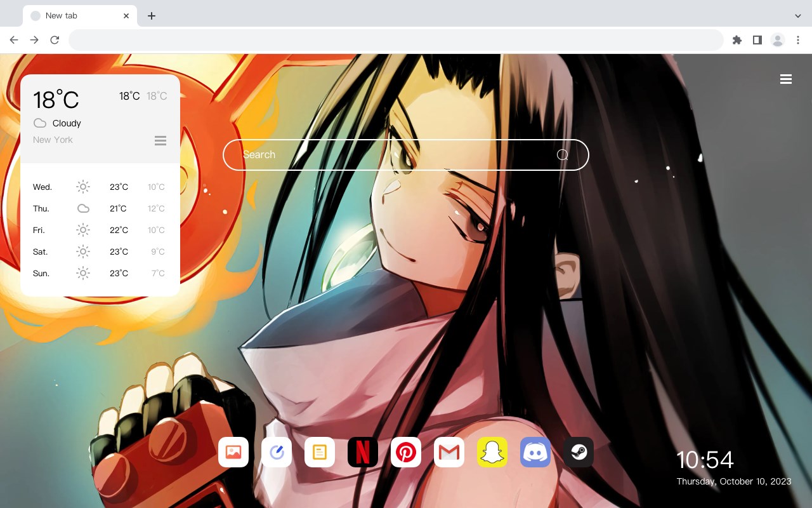This screenshot has width=812, height=508.
Task: Click Sunday's low of 7°C
Action: (158, 273)
